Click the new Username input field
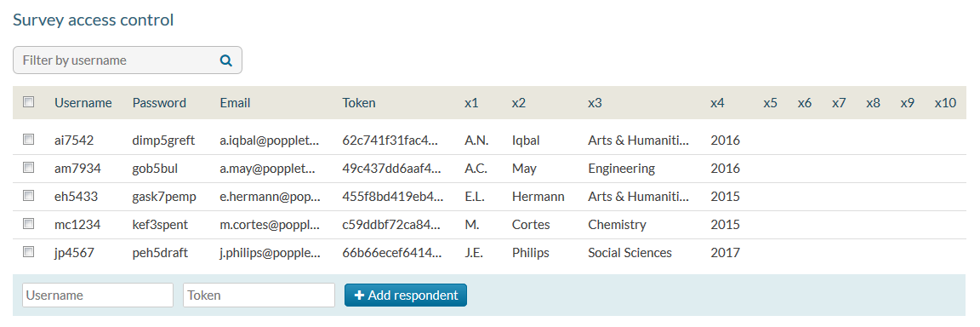 [x=98, y=295]
